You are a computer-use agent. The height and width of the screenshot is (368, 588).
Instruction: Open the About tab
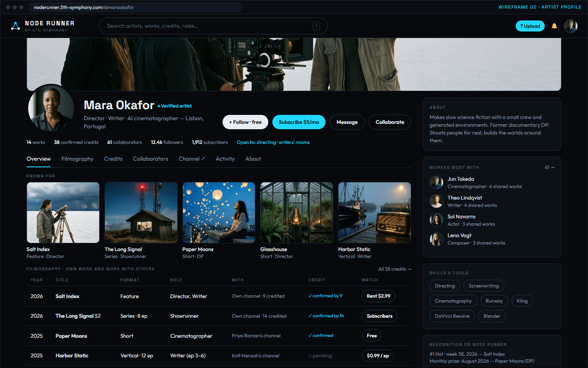click(x=253, y=159)
